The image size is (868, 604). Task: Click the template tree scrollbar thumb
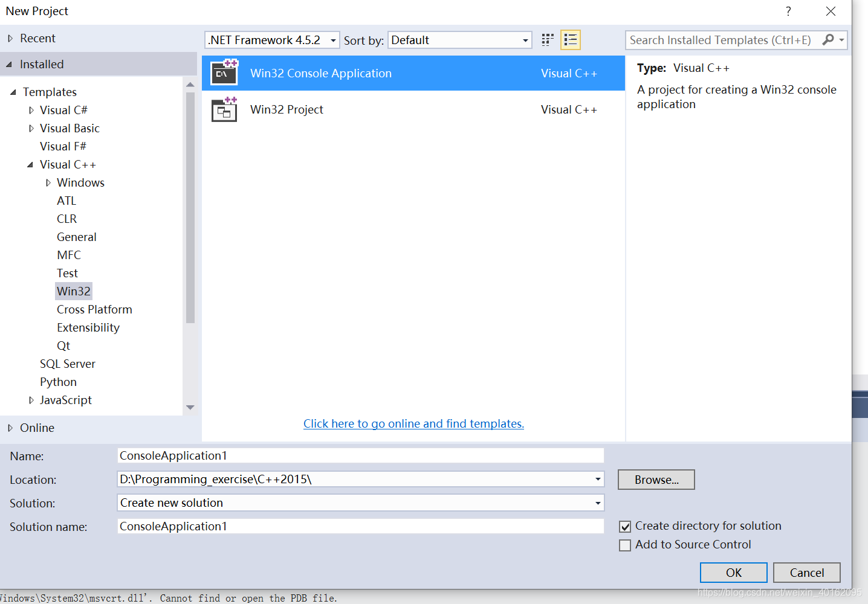point(190,207)
